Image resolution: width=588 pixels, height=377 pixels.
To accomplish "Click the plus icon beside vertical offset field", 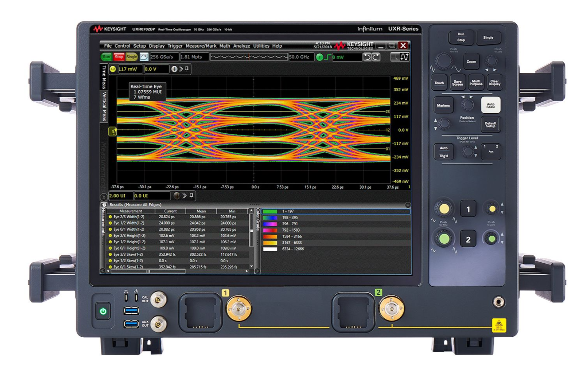I will (174, 69).
